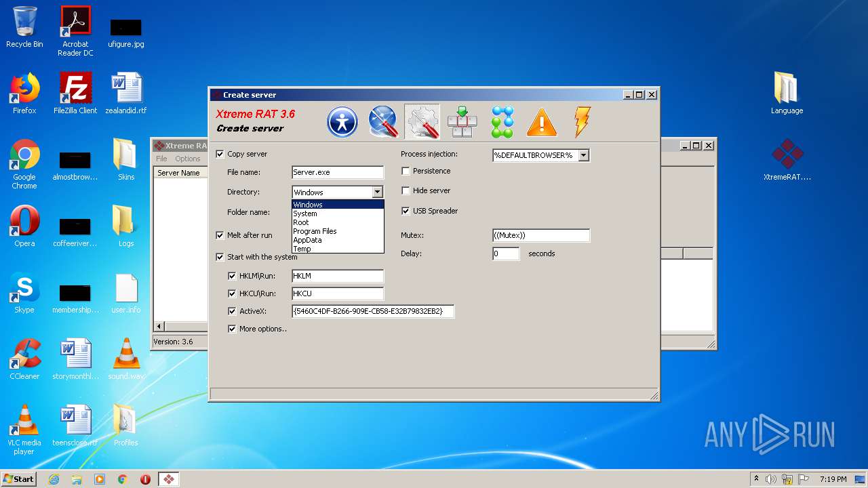This screenshot has height=488, width=868.
Task: Toggle the More options checkbox
Action: tap(233, 329)
